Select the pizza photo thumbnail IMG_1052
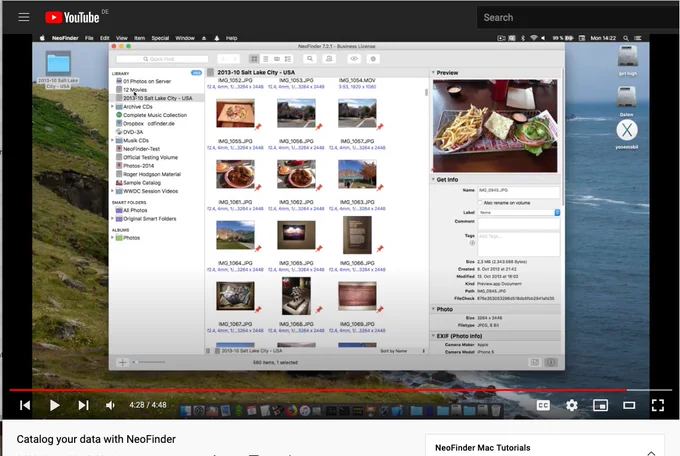The image size is (680, 456). click(235, 113)
